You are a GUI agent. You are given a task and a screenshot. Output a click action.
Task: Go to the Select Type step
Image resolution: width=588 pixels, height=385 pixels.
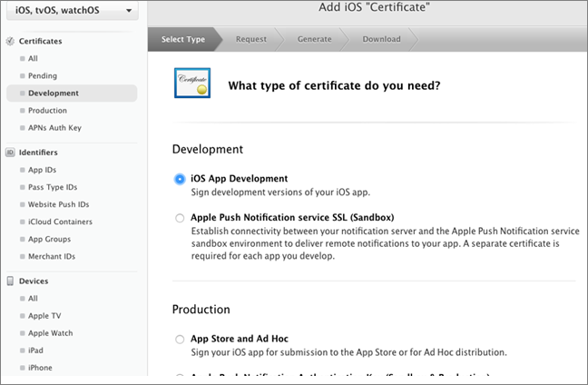(183, 39)
